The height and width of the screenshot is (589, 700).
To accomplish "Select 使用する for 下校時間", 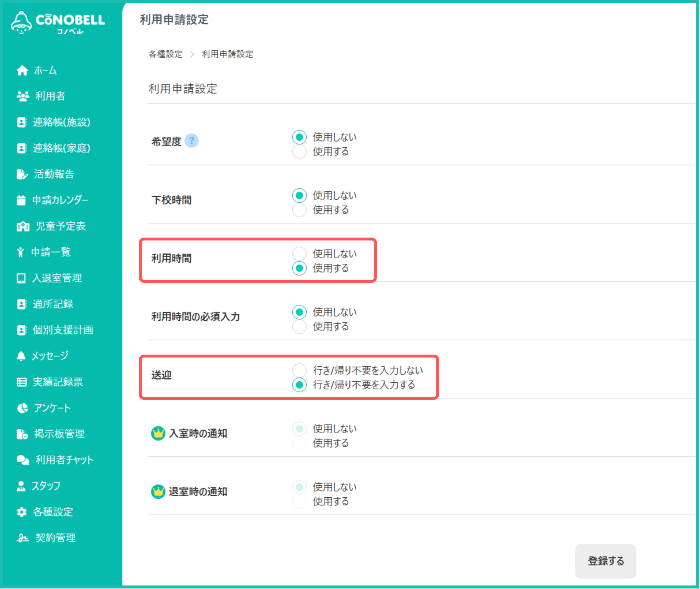I will pos(299,210).
